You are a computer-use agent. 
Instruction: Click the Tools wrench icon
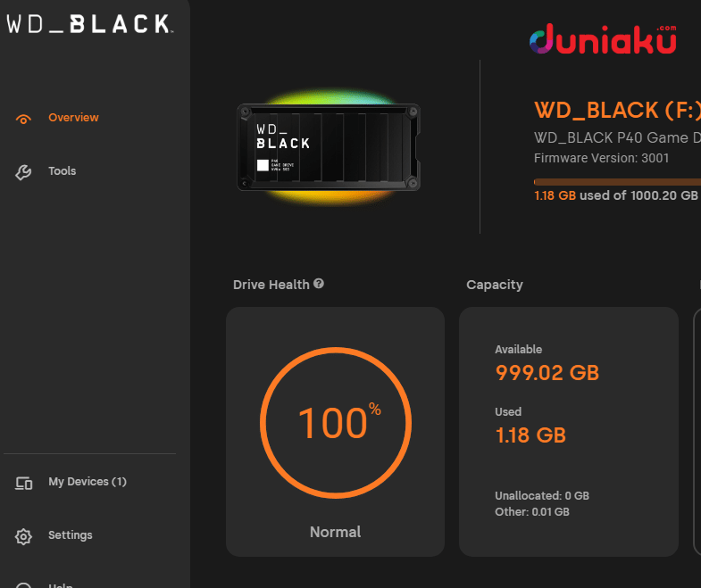24,172
